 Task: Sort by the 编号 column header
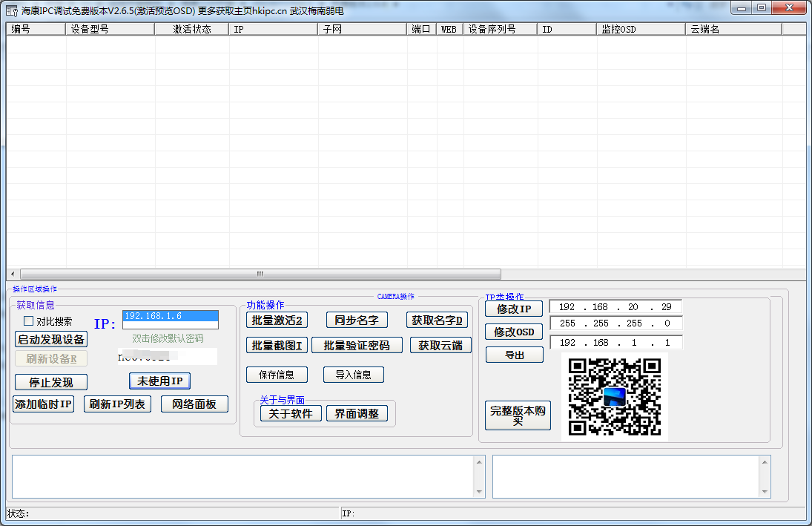coord(36,29)
